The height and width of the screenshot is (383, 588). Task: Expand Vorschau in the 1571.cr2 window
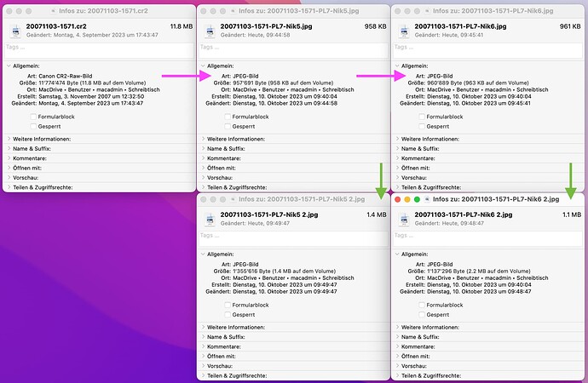click(x=9, y=178)
